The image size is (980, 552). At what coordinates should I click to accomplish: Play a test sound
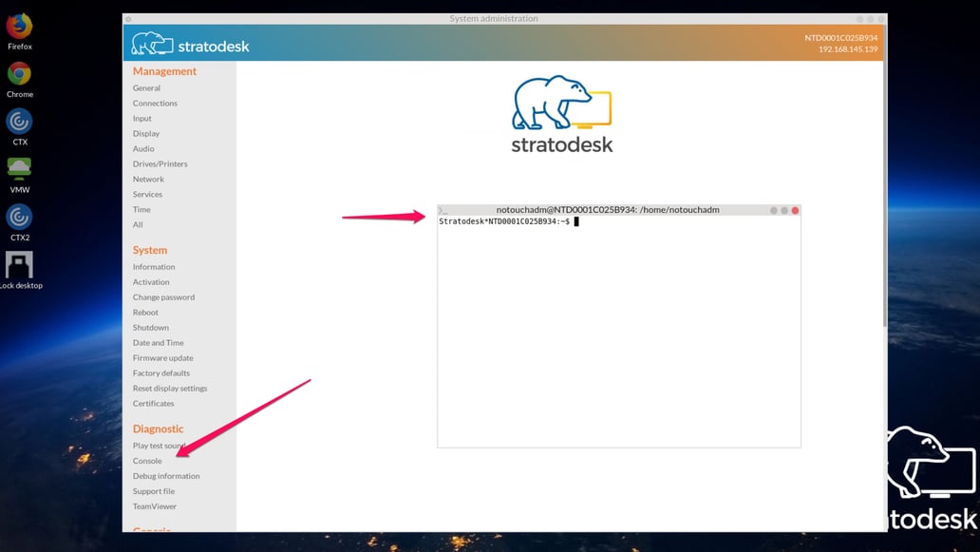pos(160,445)
